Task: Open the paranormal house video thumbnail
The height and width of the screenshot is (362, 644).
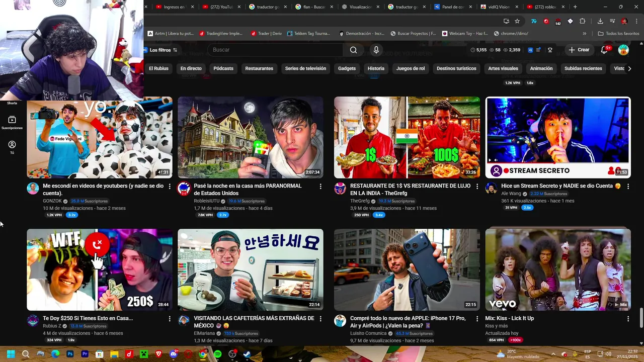Action: point(251,137)
